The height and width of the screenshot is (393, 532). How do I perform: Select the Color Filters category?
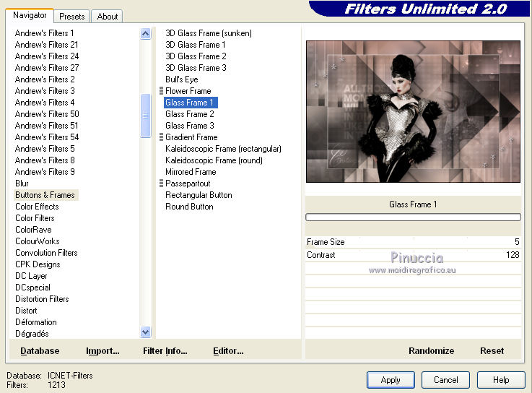click(35, 217)
